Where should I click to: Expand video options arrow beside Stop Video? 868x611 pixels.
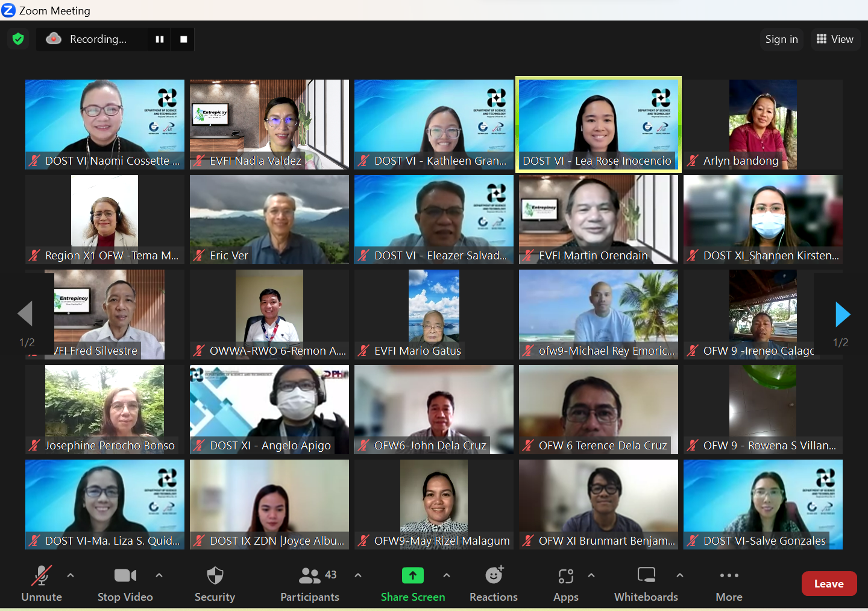click(x=159, y=575)
